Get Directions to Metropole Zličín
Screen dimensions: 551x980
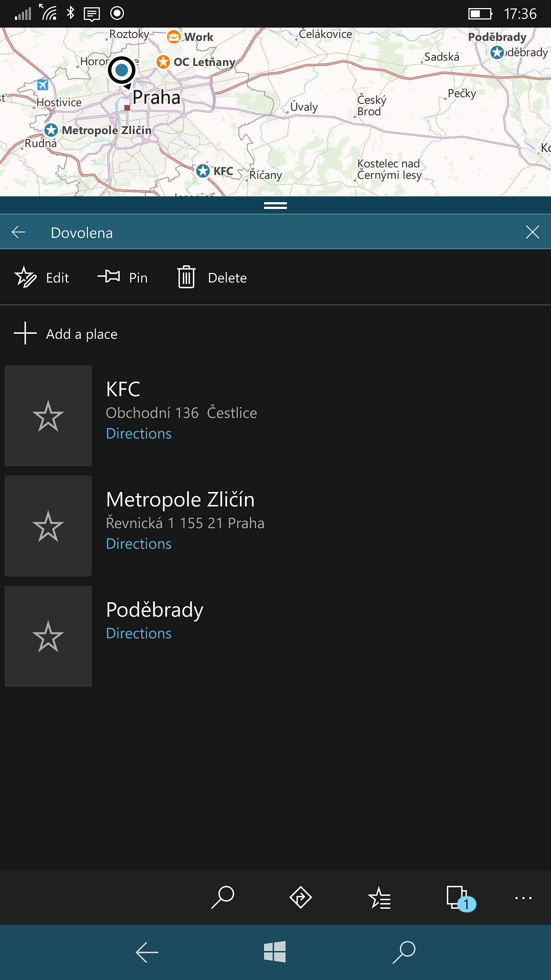point(139,544)
